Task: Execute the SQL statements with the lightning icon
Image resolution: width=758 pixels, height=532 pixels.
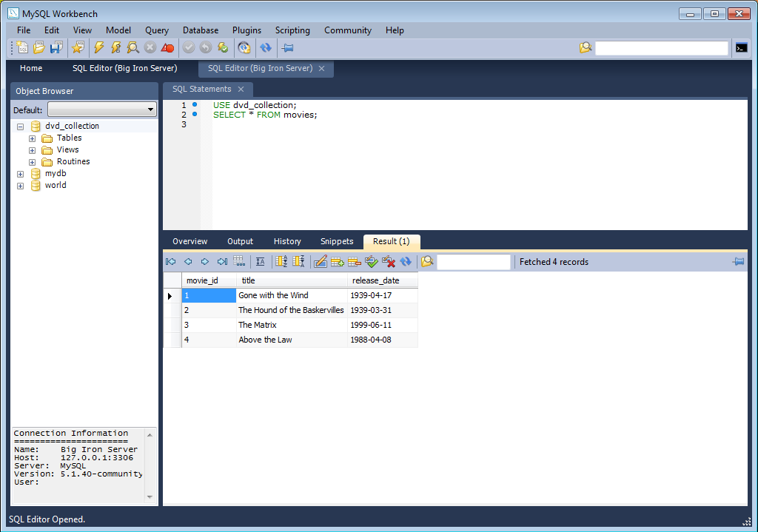Action: point(98,47)
